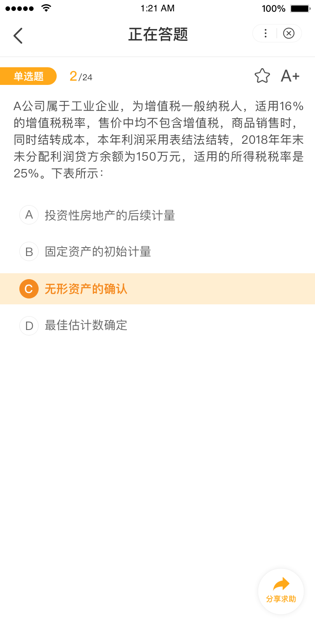This screenshot has width=315, height=644.
Task: Choose answer 投资性房地产的后续计量
Action: pos(110,215)
